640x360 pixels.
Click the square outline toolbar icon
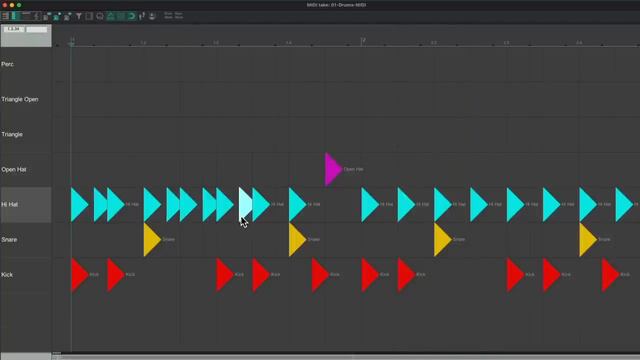(89, 16)
